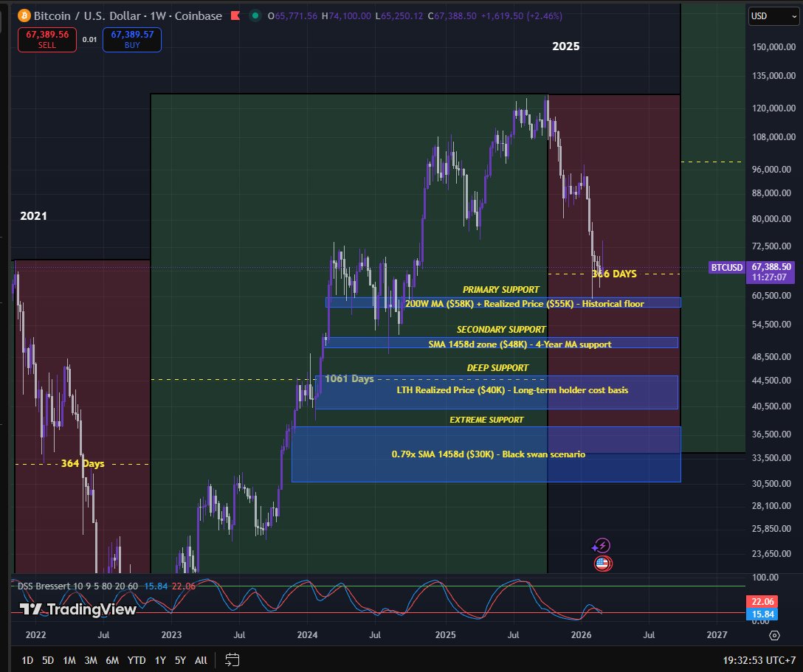Click the BUY 67,389.57 button
This screenshot has height=672, width=803.
point(132,39)
